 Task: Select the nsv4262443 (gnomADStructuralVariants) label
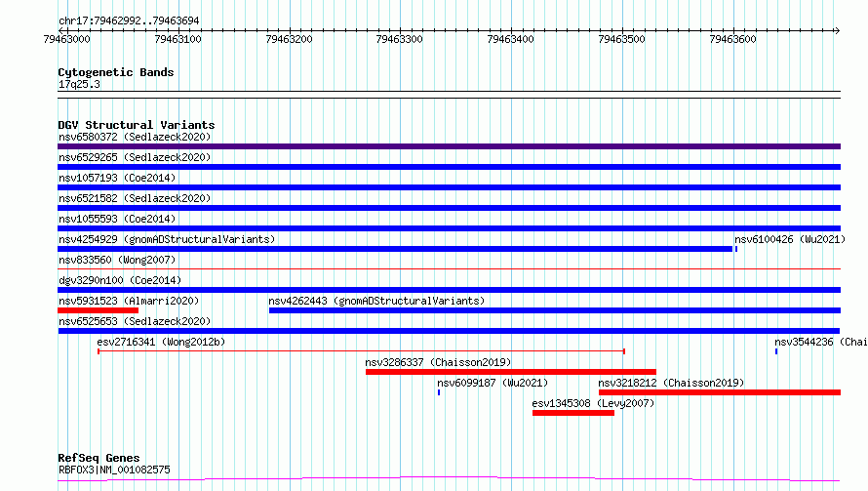[376, 301]
